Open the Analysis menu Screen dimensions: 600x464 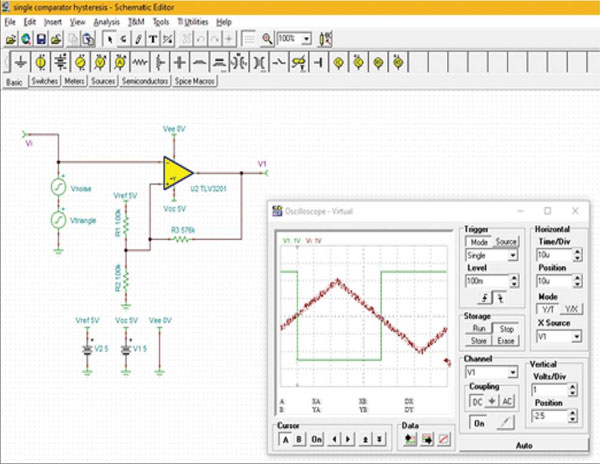coord(105,20)
